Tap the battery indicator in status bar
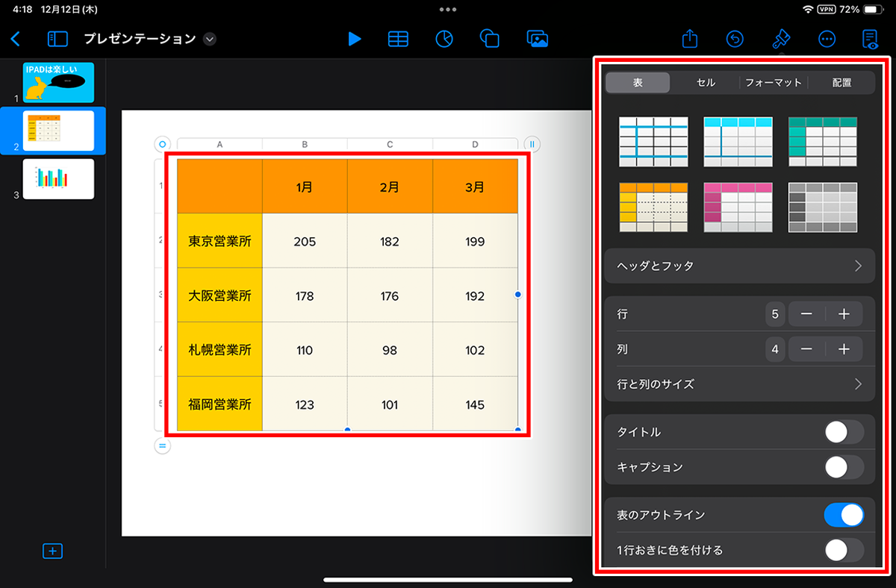The width and height of the screenshot is (896, 588). tap(872, 10)
